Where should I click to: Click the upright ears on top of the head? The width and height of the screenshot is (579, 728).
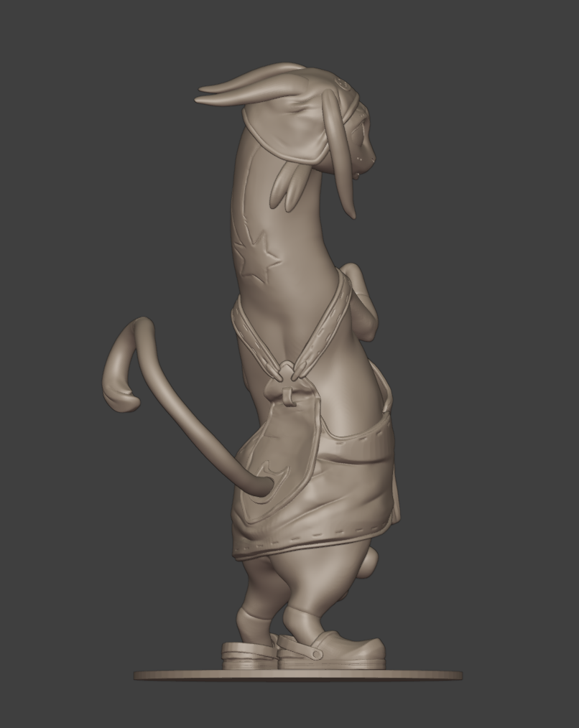(251, 85)
